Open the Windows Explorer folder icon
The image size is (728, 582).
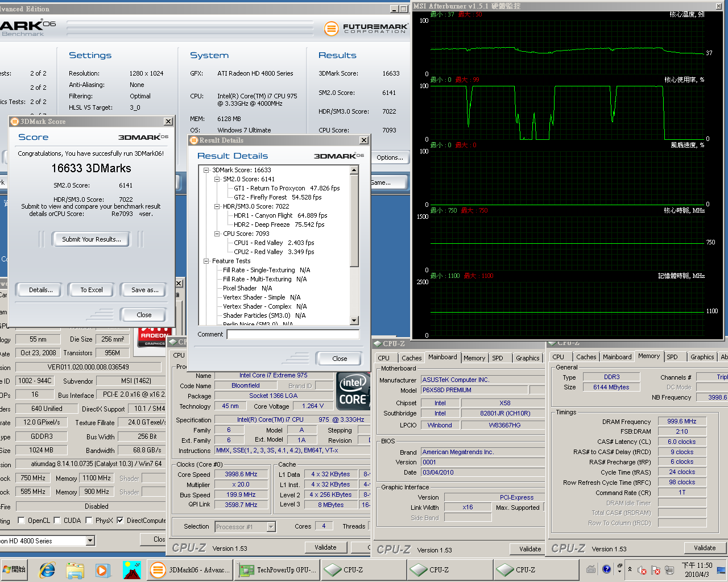click(75, 569)
